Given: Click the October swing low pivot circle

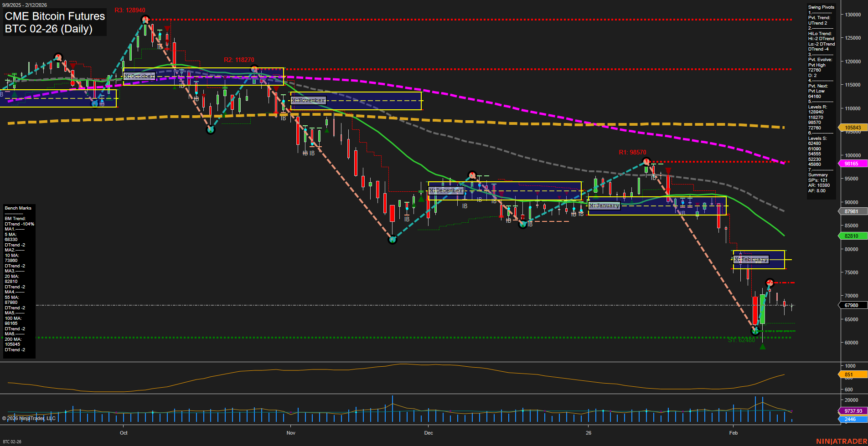Looking at the screenshot, I should 211,130.
